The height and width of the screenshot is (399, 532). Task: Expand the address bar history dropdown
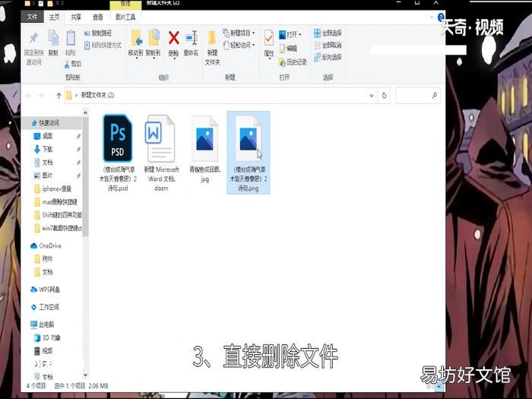point(372,96)
